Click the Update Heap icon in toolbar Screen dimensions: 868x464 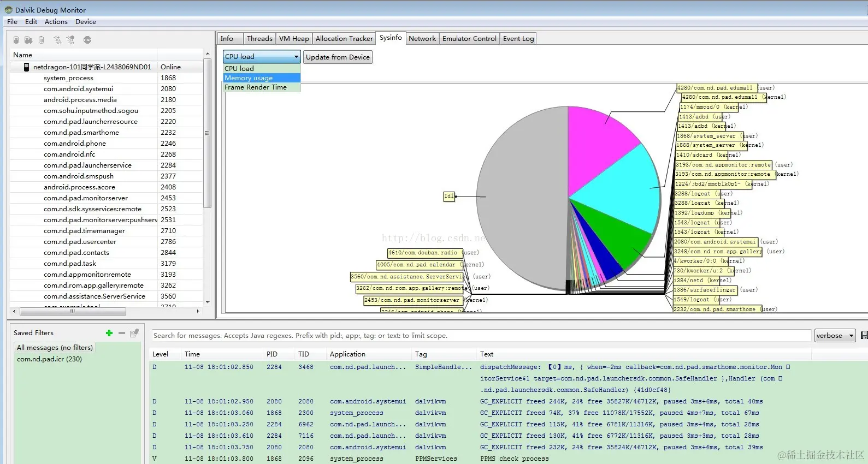coord(16,40)
